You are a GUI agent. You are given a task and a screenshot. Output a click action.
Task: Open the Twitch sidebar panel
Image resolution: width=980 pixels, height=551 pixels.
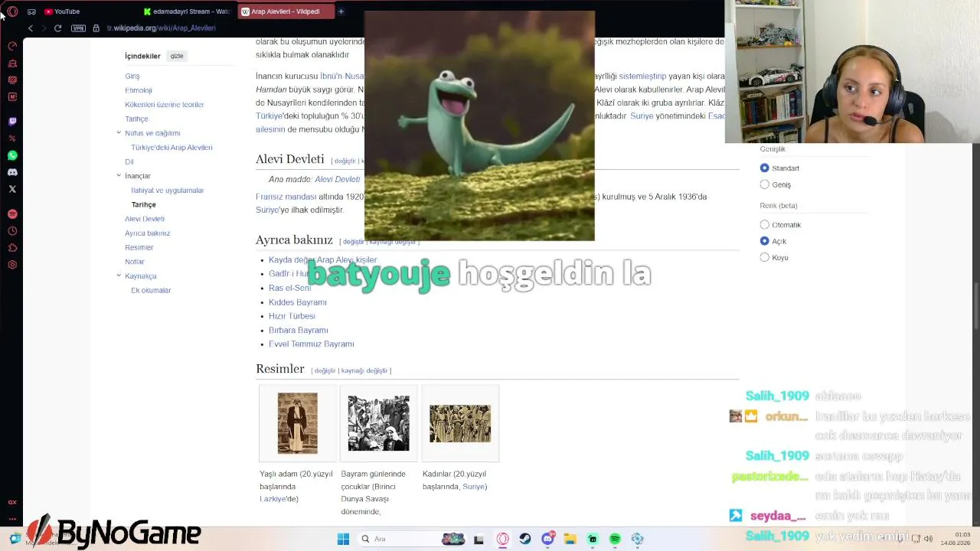click(12, 121)
